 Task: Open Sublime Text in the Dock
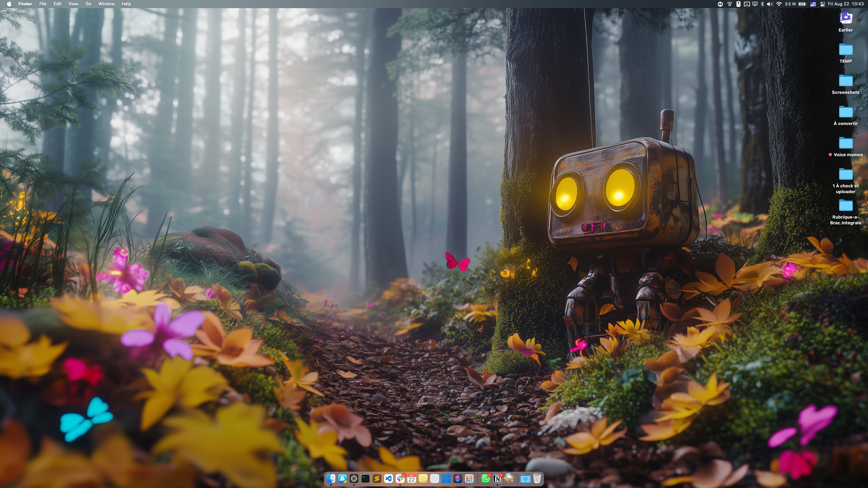pyautogui.click(x=377, y=479)
